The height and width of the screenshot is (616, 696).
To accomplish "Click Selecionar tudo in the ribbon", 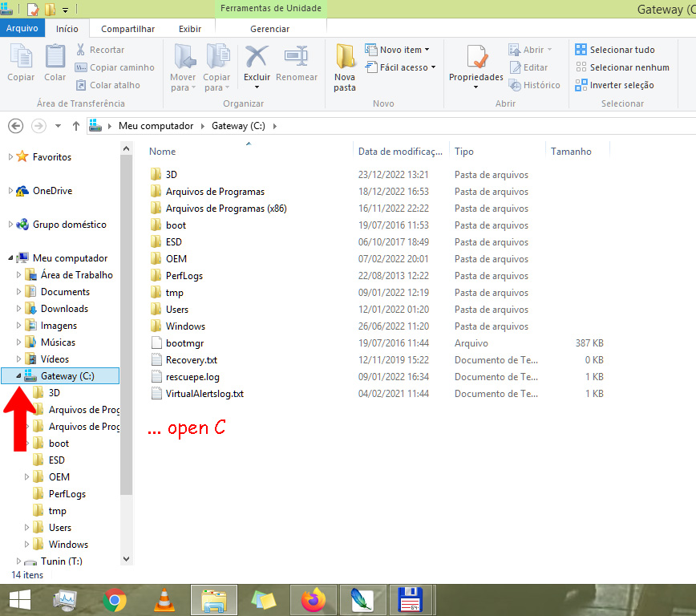I will click(x=615, y=50).
